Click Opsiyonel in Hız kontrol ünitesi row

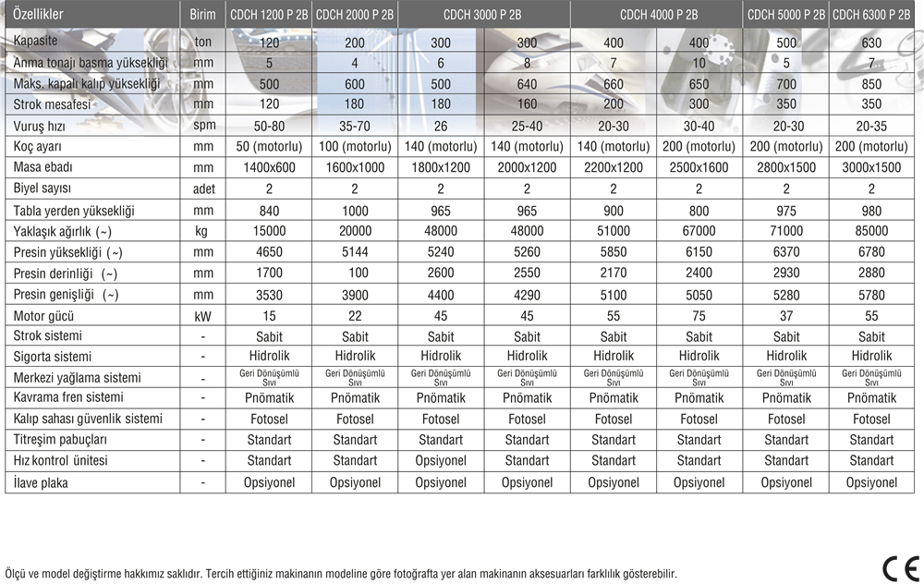(441, 461)
